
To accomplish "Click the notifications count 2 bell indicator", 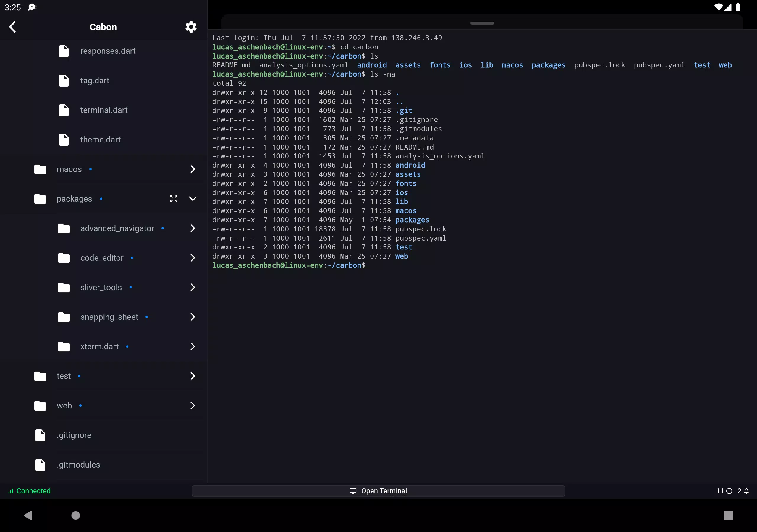I will point(743,491).
